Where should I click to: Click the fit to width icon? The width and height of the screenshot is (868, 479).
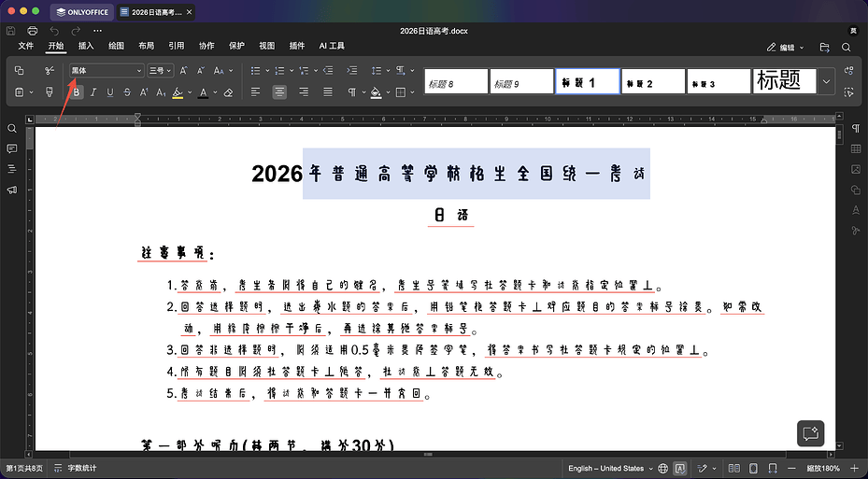[x=773, y=469]
